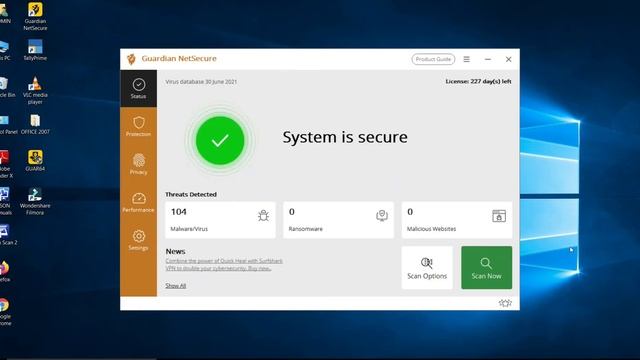Click the rating stars icon at bottom
Screen dimensions: 640x360
tap(505, 303)
